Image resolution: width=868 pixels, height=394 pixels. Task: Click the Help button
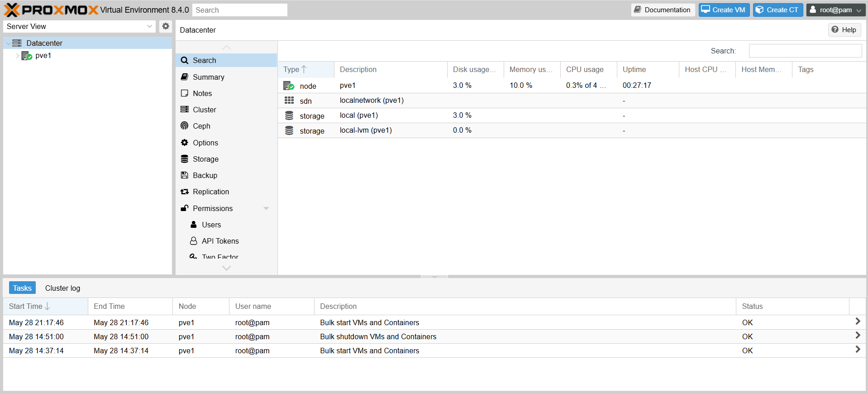[x=844, y=30]
